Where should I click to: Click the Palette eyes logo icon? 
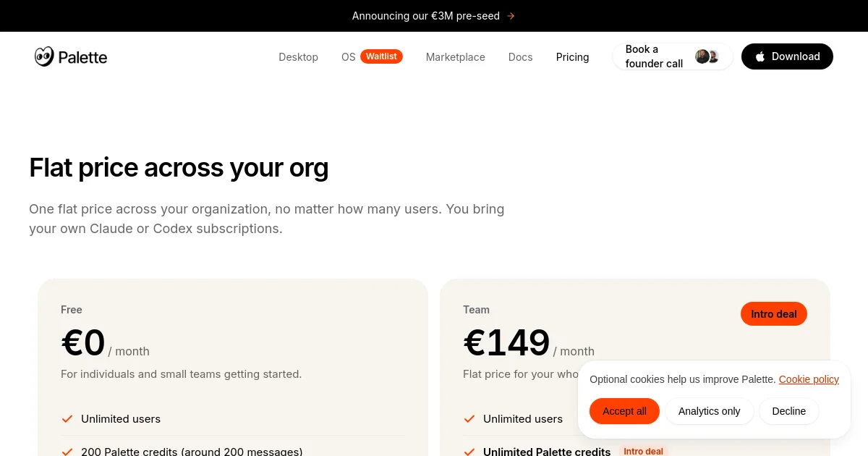44,56
